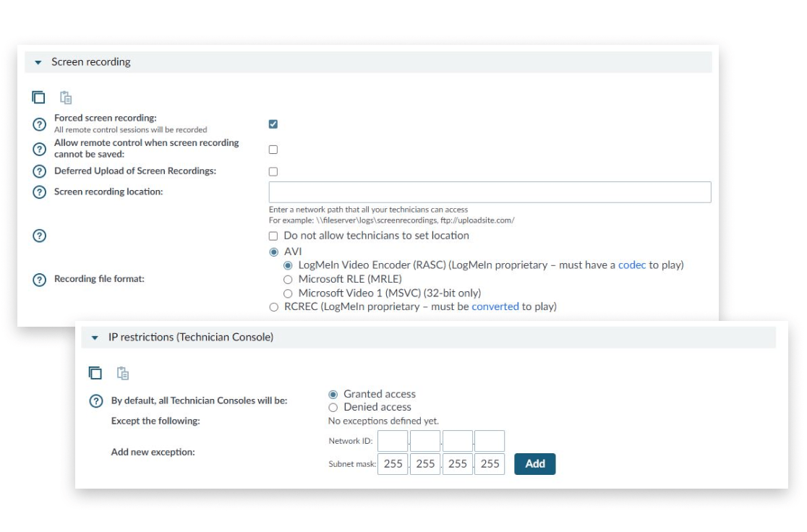Select RCREC recording file format
This screenshot has width=807, height=532.
(273, 307)
